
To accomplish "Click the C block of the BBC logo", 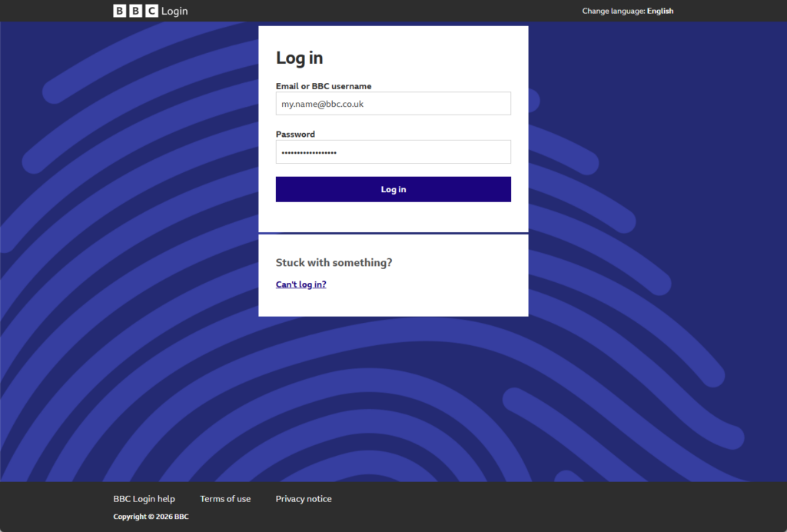I will 151,11.
